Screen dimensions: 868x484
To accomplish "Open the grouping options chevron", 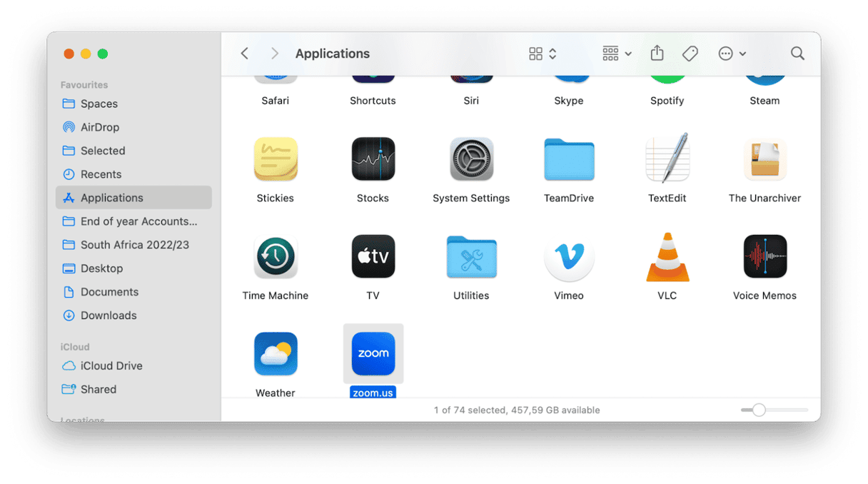I will click(x=627, y=54).
